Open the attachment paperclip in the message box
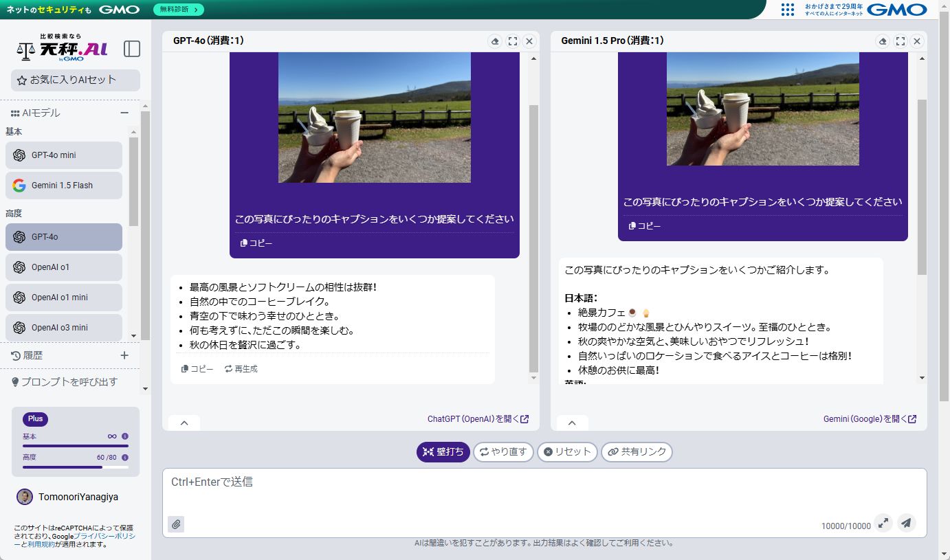 176,524
